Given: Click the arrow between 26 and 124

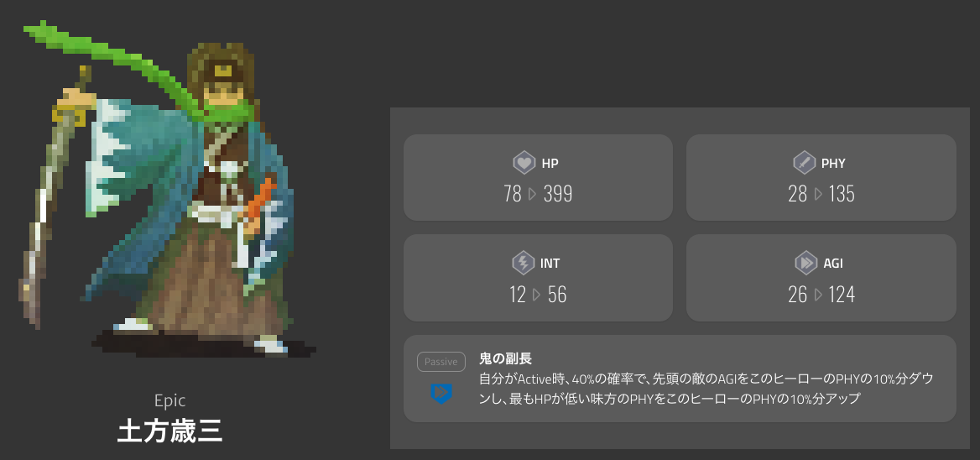Looking at the screenshot, I should [x=818, y=295].
